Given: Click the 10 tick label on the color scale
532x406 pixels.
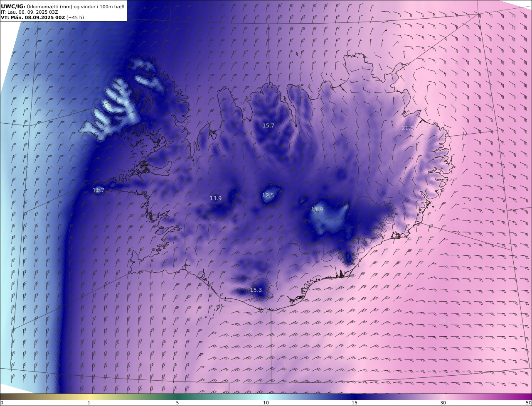Looking at the screenshot, I should [266, 403].
